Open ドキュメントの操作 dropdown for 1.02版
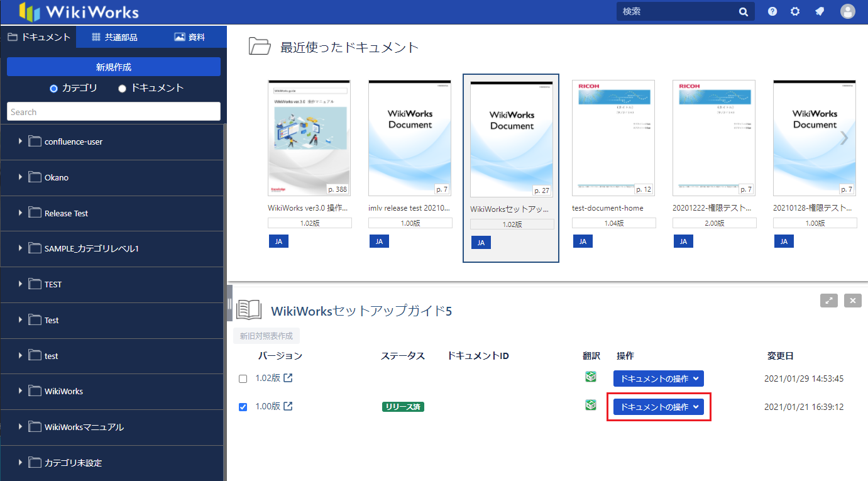868x481 pixels. point(658,379)
